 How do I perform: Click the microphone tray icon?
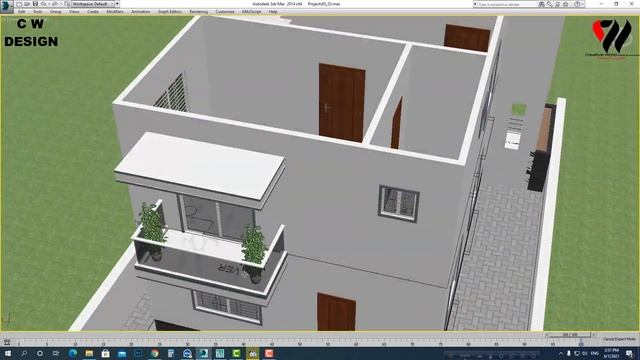click(x=569, y=353)
